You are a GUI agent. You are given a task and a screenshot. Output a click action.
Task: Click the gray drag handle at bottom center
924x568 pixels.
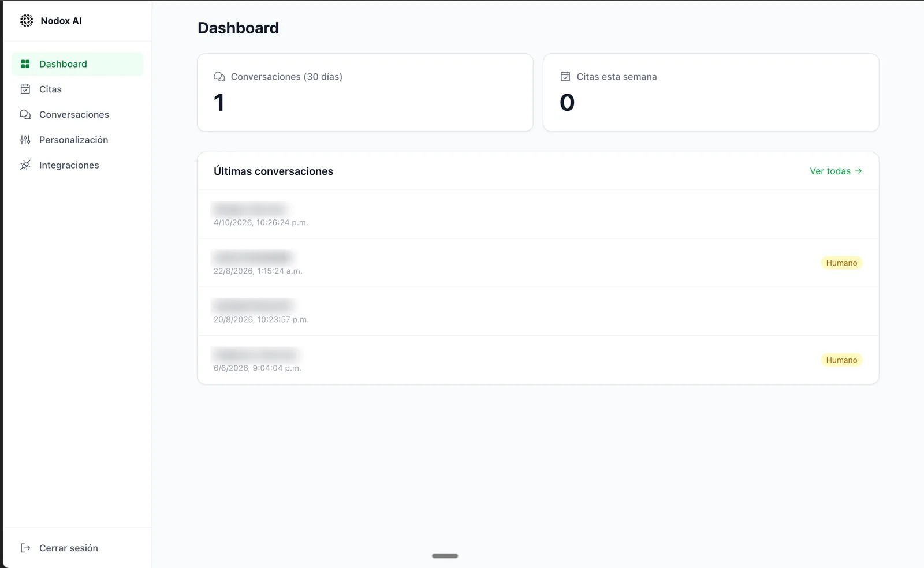(445, 556)
